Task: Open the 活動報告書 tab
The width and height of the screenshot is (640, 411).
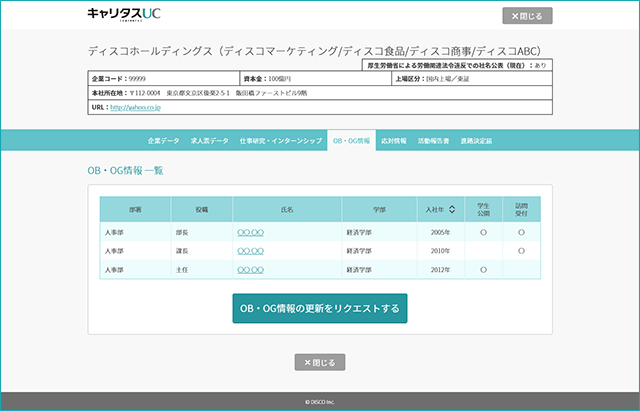Action: click(433, 141)
